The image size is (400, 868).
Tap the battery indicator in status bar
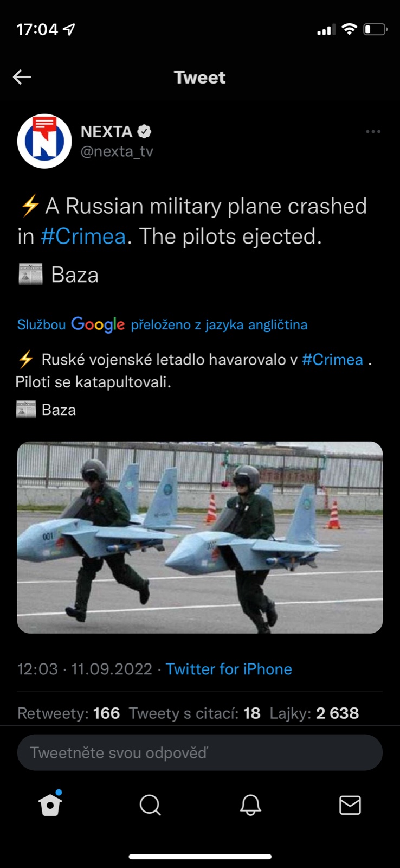pyautogui.click(x=375, y=29)
